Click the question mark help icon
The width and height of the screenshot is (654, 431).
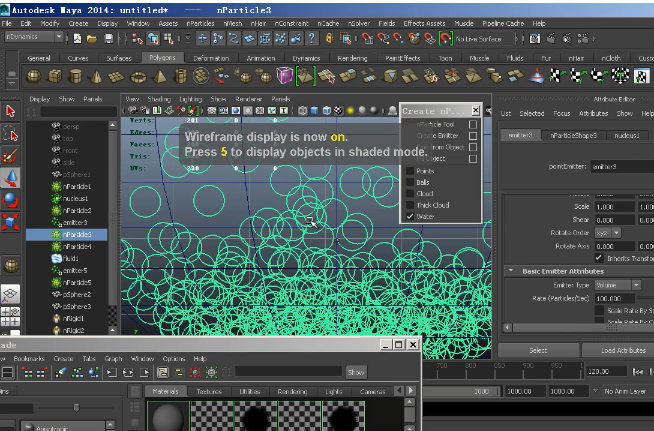tap(312, 38)
